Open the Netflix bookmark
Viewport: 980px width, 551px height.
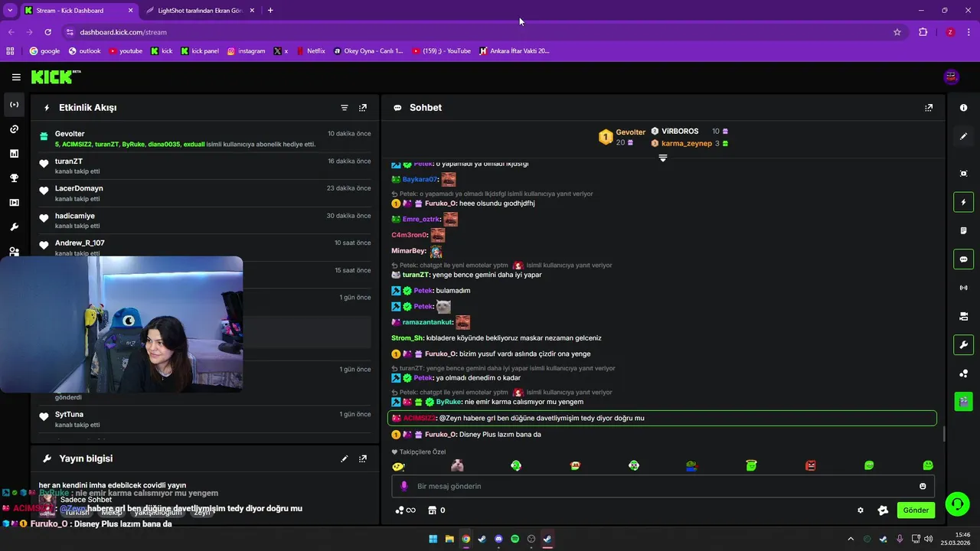point(310,51)
